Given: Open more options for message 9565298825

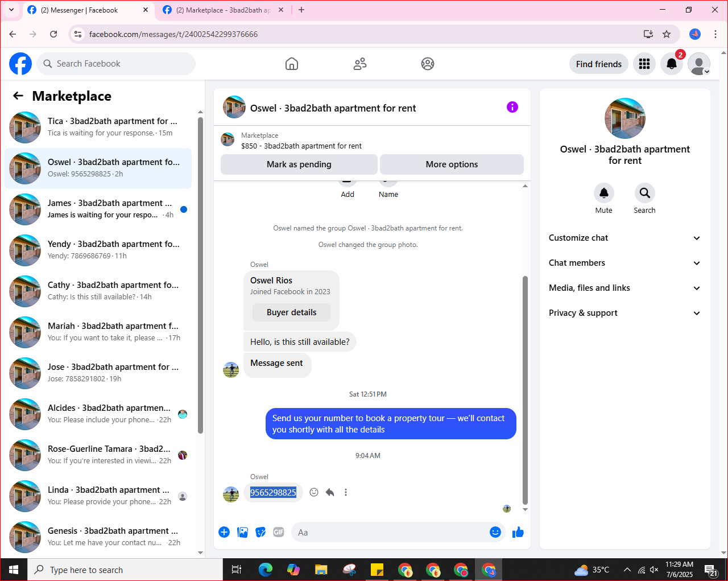Looking at the screenshot, I should (x=346, y=492).
